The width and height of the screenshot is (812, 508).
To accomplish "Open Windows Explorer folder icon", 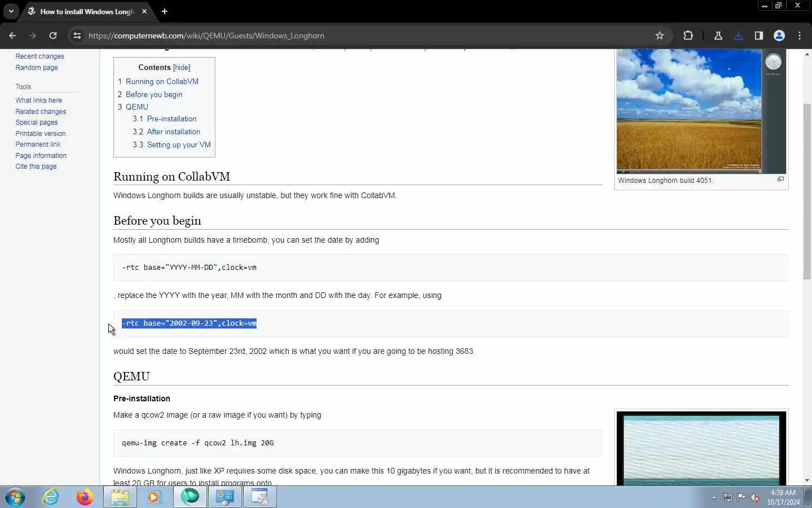I will click(120, 497).
